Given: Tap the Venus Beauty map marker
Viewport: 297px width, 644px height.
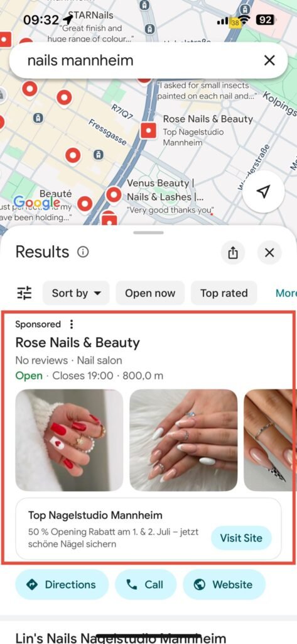Looking at the screenshot, I should tap(114, 195).
